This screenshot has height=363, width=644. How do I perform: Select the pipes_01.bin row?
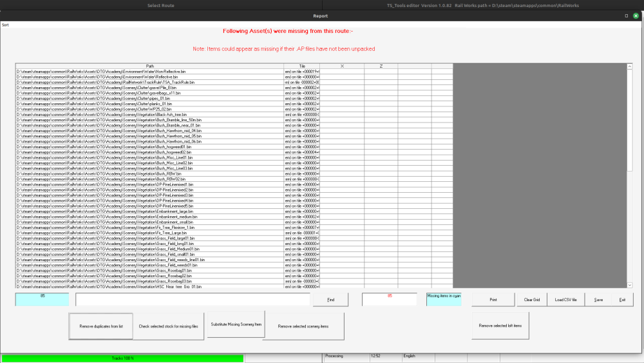[234, 98]
